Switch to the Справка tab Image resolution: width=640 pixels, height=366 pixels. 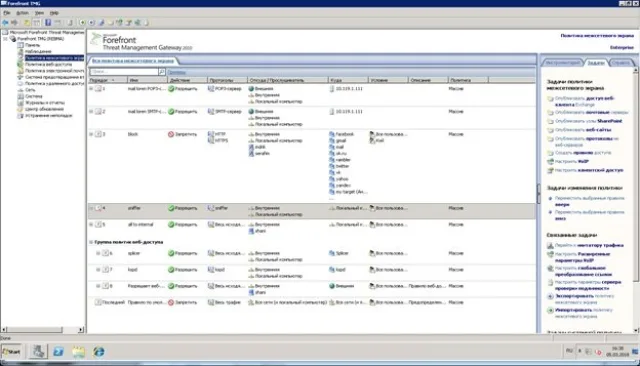621,63
